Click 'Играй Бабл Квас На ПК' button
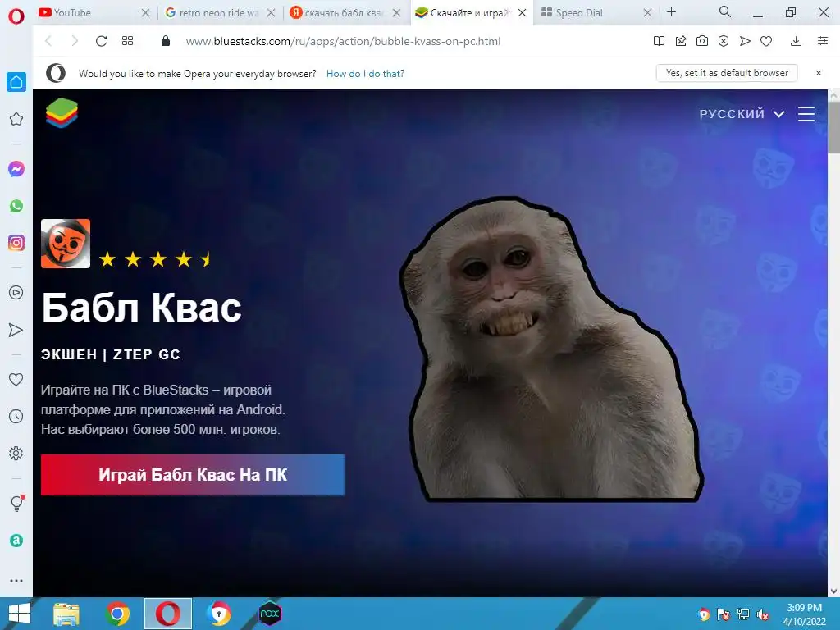Image resolution: width=840 pixels, height=630 pixels. coord(193,475)
